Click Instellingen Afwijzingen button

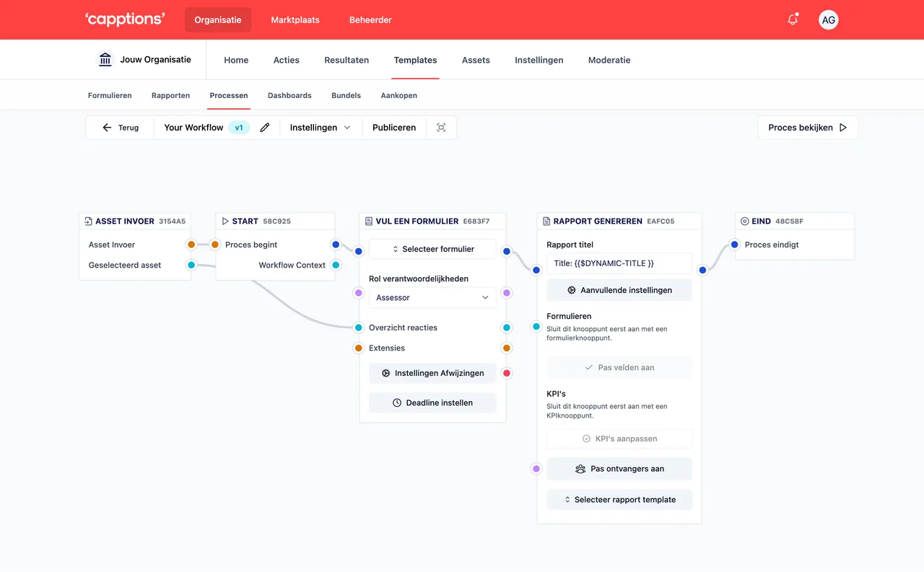pyautogui.click(x=432, y=373)
